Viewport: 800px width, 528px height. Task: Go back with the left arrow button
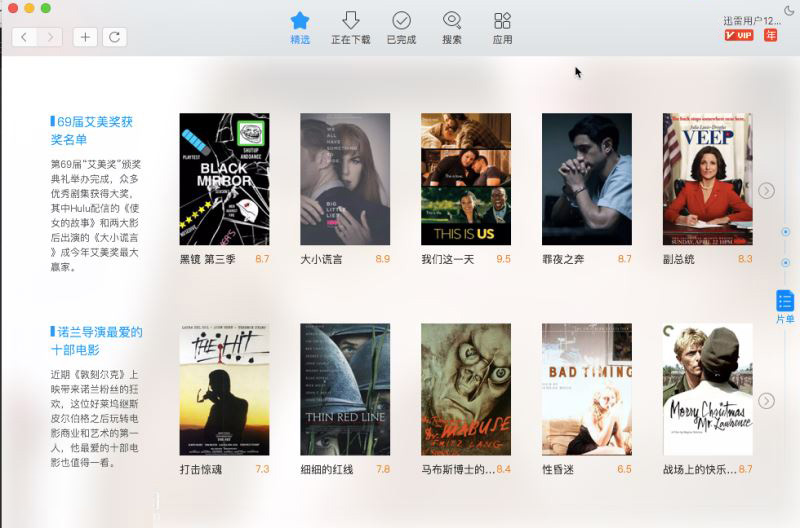point(24,37)
